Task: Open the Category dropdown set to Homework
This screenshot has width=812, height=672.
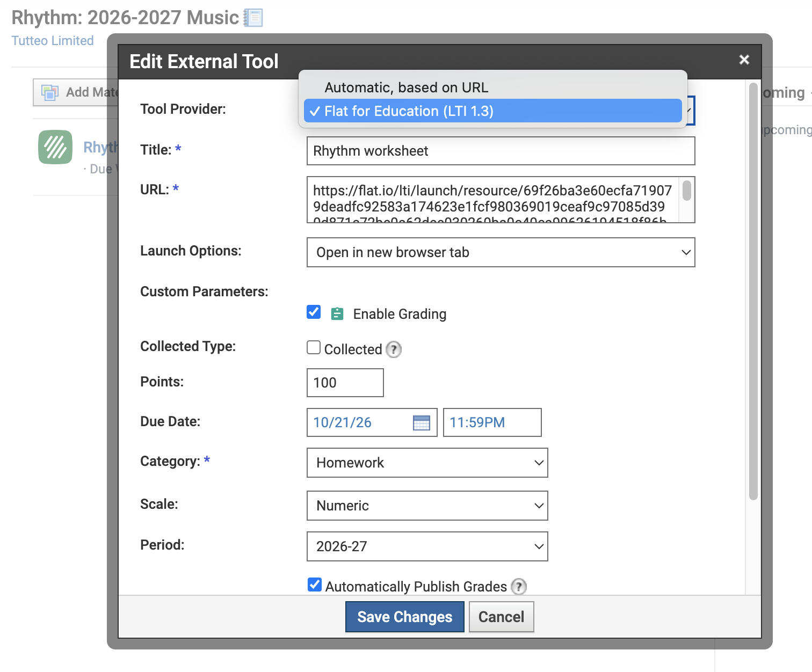Action: click(x=427, y=463)
